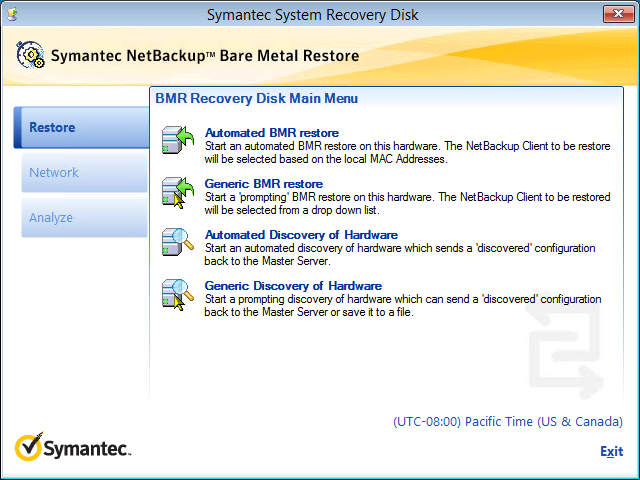Click text 'will be selected from a drop down list.'
This screenshot has width=640, height=480.
(x=292, y=210)
